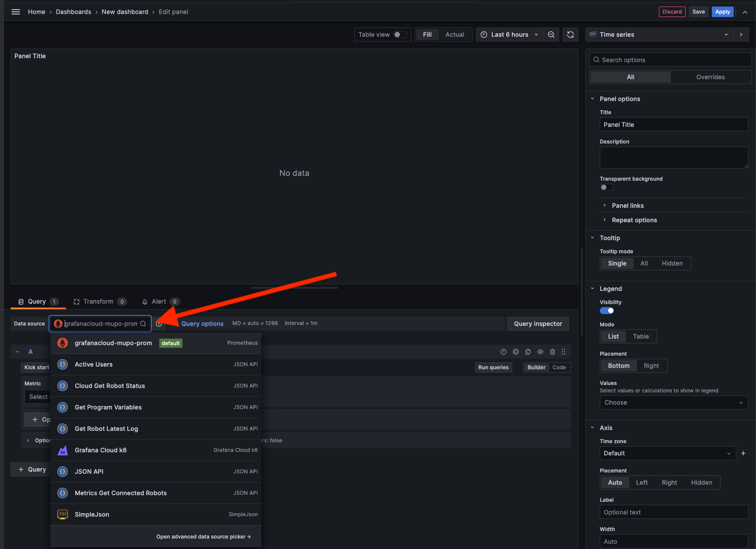Select Fill display mode
This screenshot has height=549, width=756.
(x=427, y=35)
